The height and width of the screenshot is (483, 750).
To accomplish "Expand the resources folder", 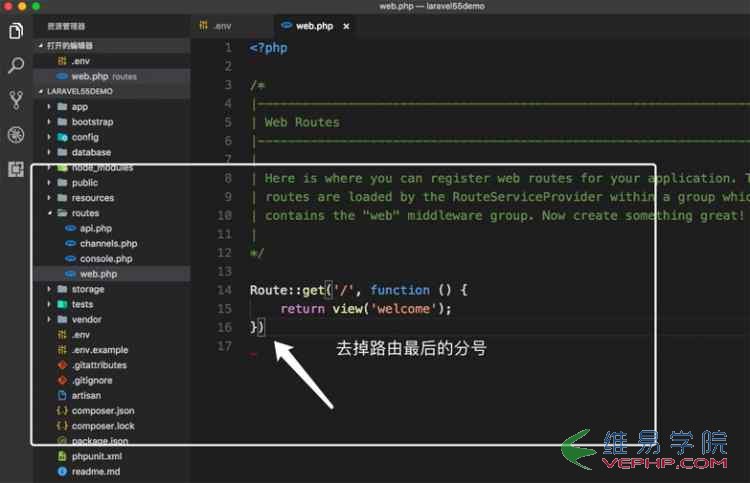I will click(49, 198).
